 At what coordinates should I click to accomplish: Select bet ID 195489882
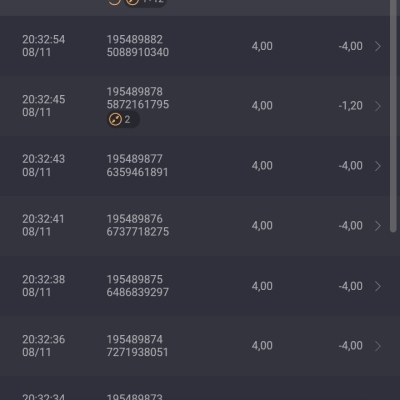coord(135,40)
